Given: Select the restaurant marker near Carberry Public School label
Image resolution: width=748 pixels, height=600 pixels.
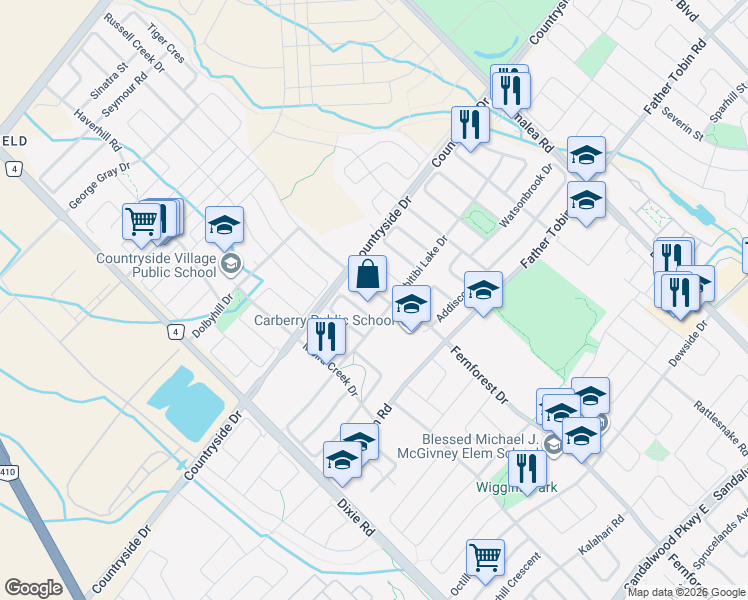Looking at the screenshot, I should click(326, 340).
